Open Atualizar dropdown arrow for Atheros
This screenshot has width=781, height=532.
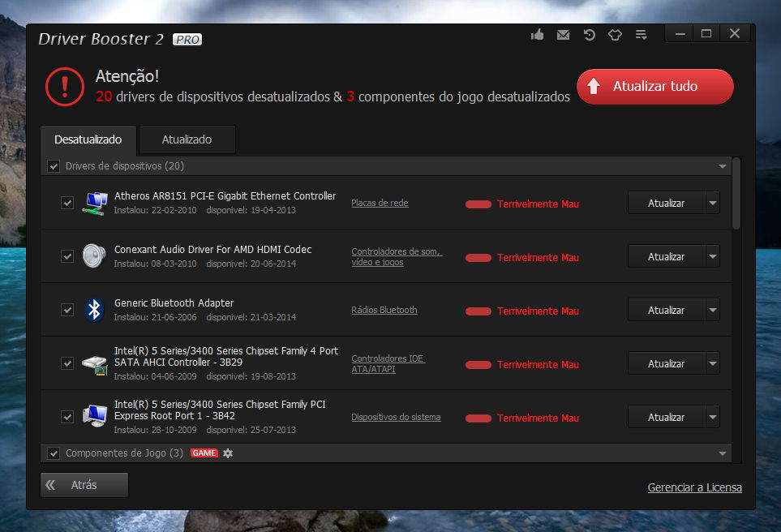[x=713, y=203]
